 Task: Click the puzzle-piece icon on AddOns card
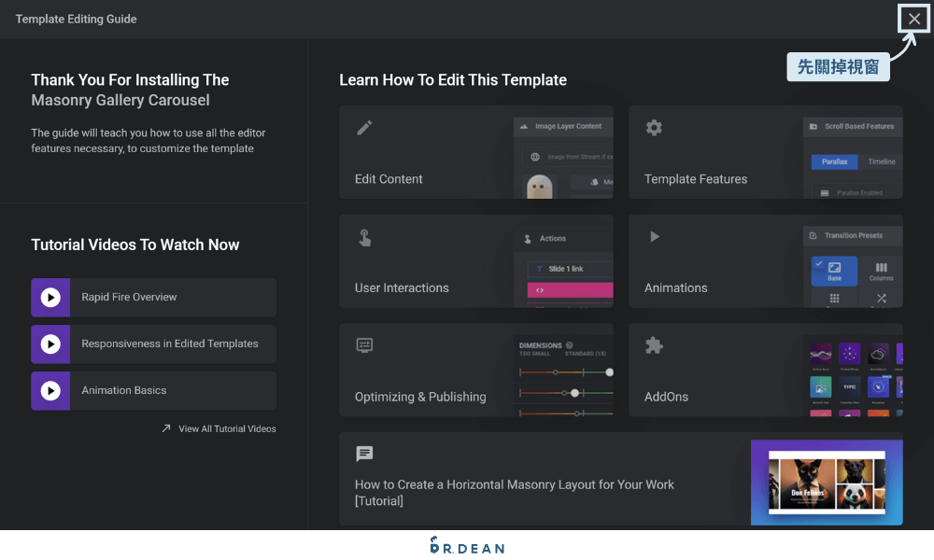[x=654, y=345]
